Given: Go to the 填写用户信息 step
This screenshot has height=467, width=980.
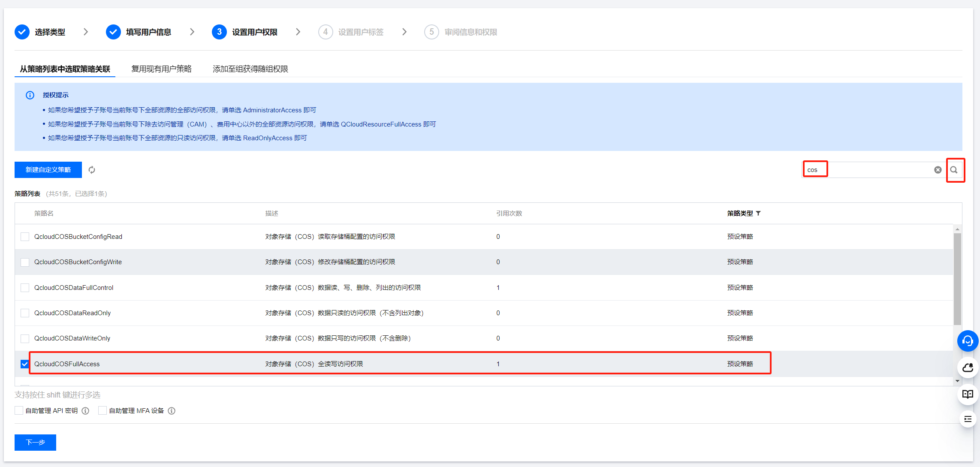Looking at the screenshot, I should coord(148,32).
